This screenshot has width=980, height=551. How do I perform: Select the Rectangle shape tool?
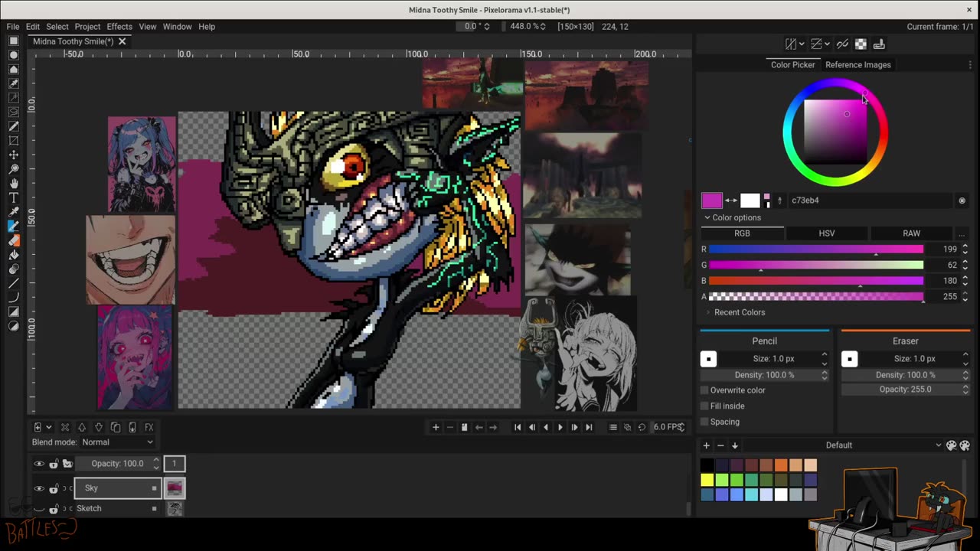14,312
